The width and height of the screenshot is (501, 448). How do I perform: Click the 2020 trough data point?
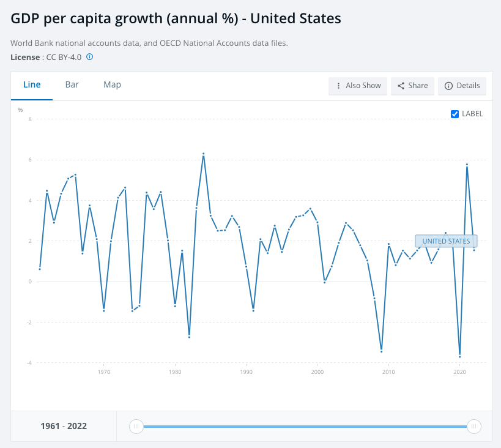(x=459, y=356)
